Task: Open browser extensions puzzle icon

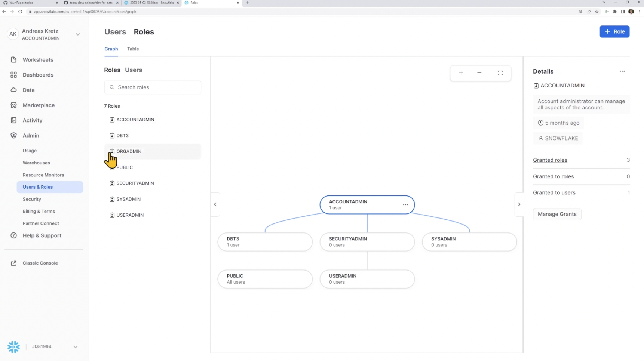Action: coord(615,12)
